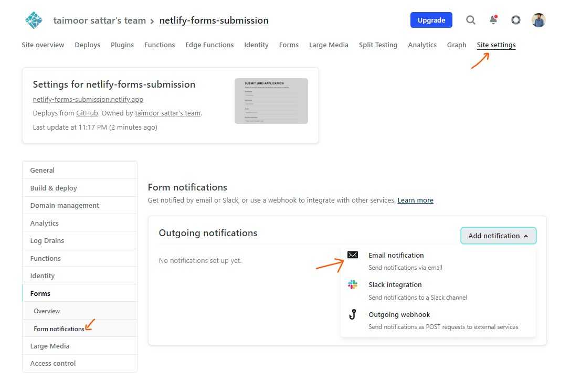Select the envelope Email notification icon
This screenshot has height=392, width=581.
[353, 255]
